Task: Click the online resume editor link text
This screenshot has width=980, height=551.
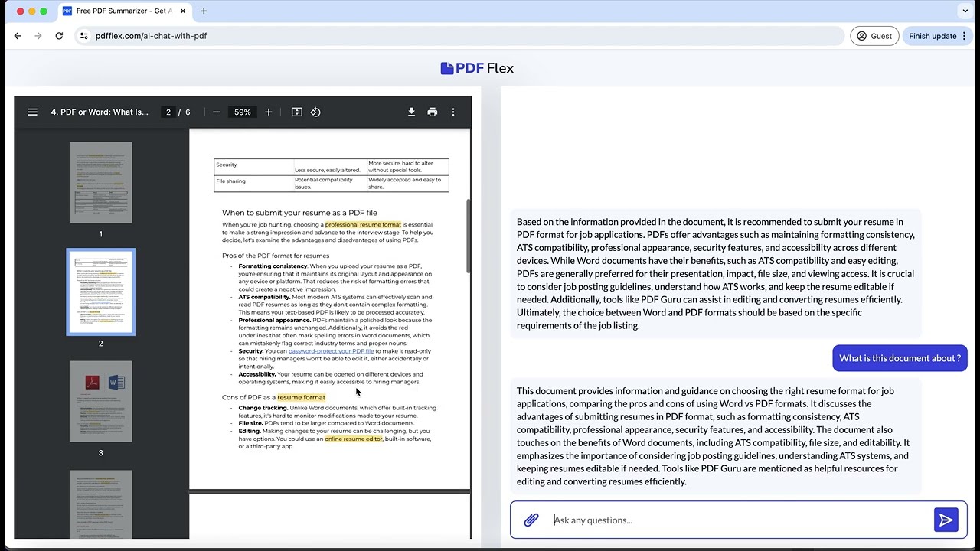Action: tap(354, 439)
